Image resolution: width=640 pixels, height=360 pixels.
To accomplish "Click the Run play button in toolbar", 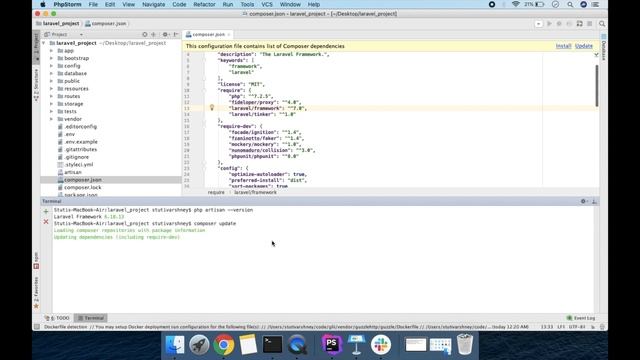I will point(549,24).
